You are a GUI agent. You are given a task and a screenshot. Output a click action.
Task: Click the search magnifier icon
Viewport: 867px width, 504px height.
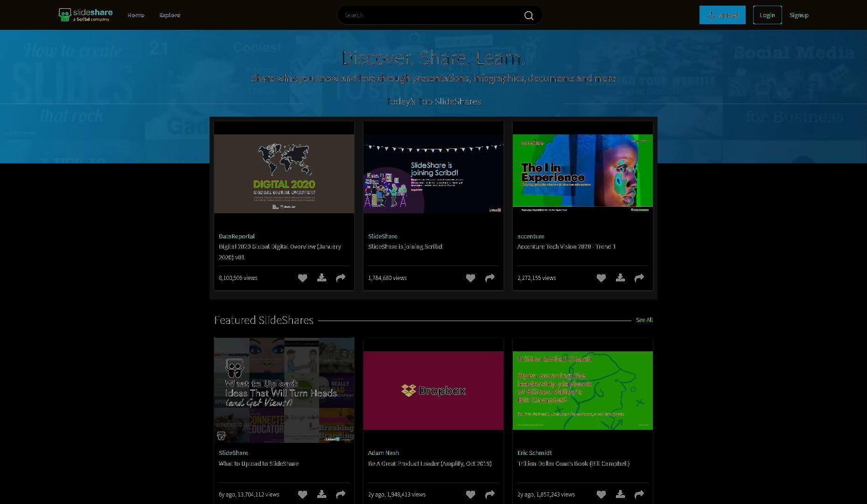point(529,15)
